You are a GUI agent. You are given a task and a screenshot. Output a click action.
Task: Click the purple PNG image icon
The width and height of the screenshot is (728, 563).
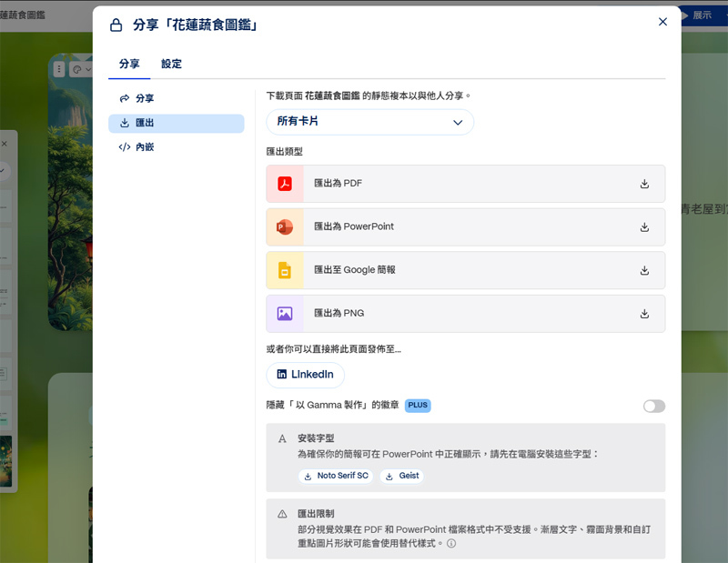click(286, 314)
